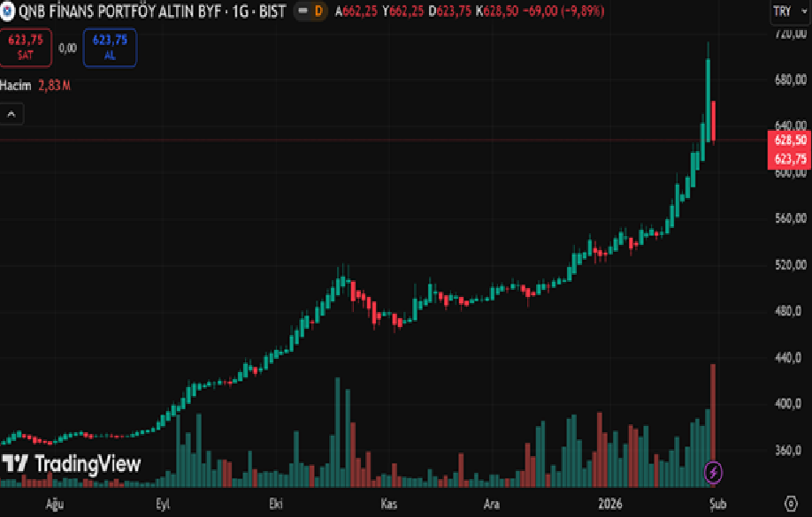Click the Eki month label on time axis
This screenshot has height=517, width=812.
coord(276,504)
